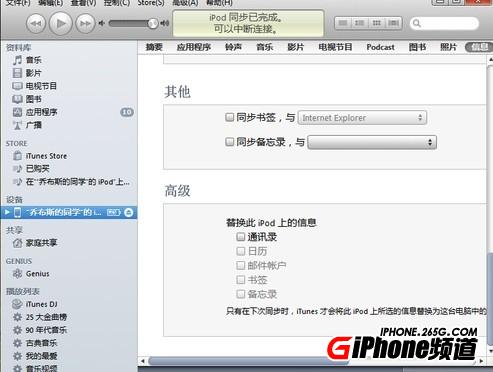
Task: Click the vertical scrollbar up arrow
Action: point(490,60)
